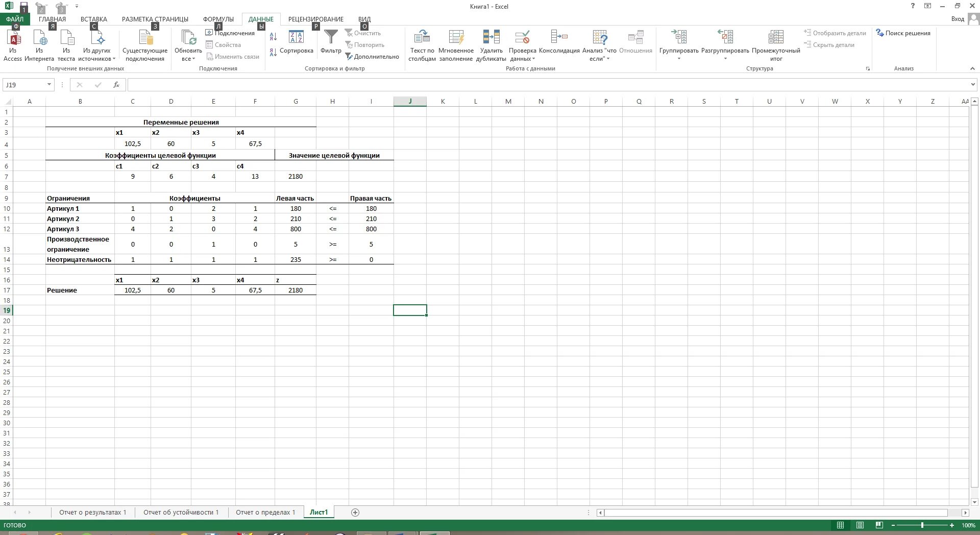Expand the formula bar chevron
The image size is (980, 535).
coord(973,85)
